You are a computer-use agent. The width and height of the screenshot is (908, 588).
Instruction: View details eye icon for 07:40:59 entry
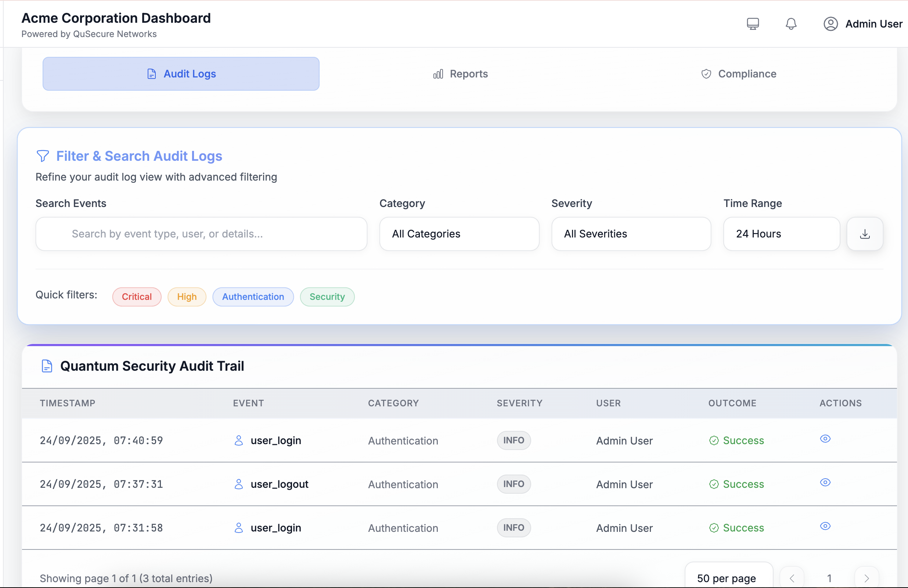tap(825, 439)
